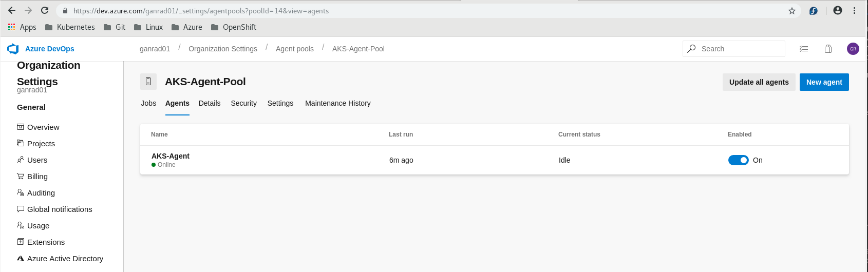
Task: Click the AKS-Agent-Pool breadcrumb
Action: click(x=358, y=49)
